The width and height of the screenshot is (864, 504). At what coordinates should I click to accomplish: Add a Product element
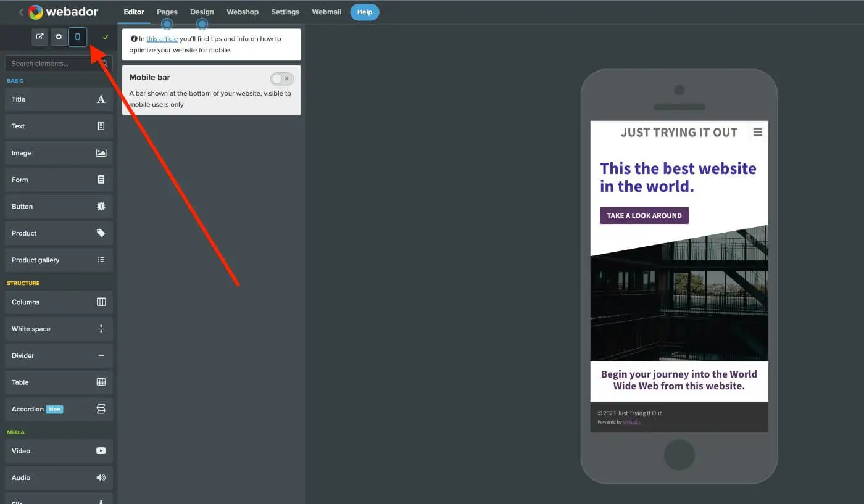pyautogui.click(x=59, y=233)
